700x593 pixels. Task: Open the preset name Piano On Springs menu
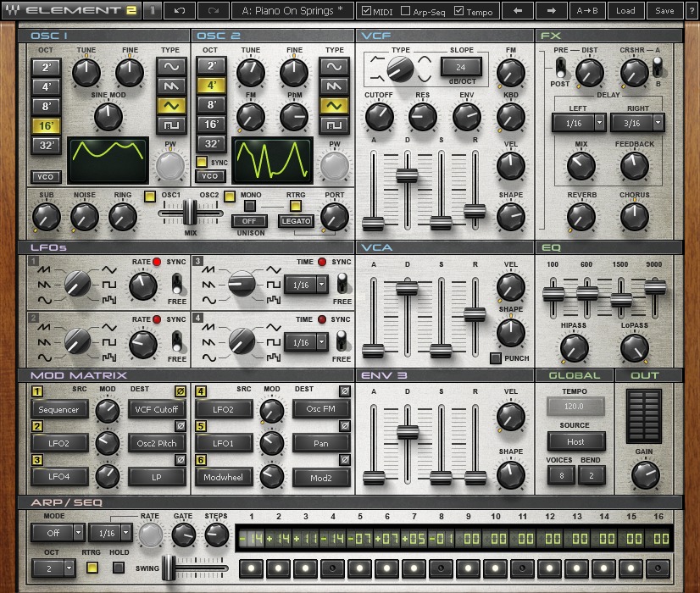click(x=292, y=11)
